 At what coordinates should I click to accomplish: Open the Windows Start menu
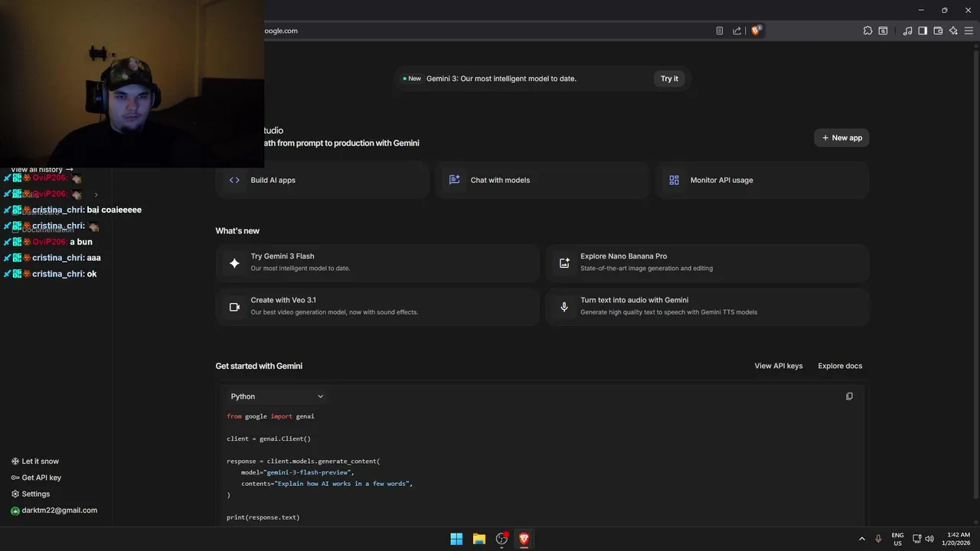click(x=456, y=539)
